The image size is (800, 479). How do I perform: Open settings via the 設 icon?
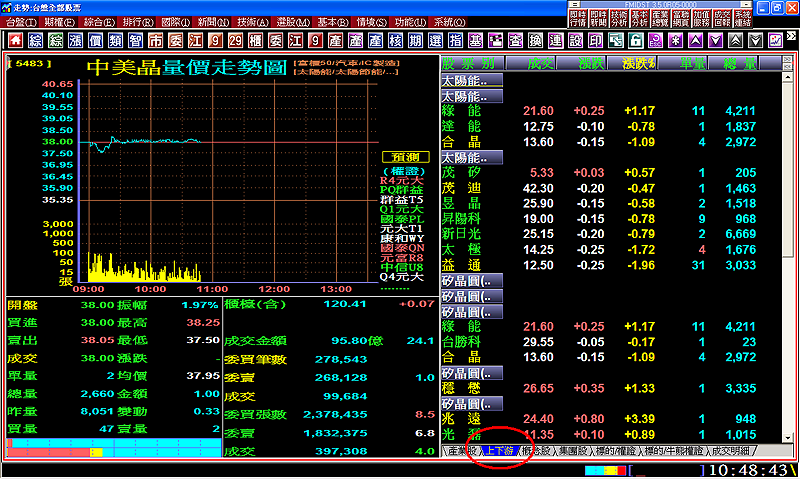575,40
